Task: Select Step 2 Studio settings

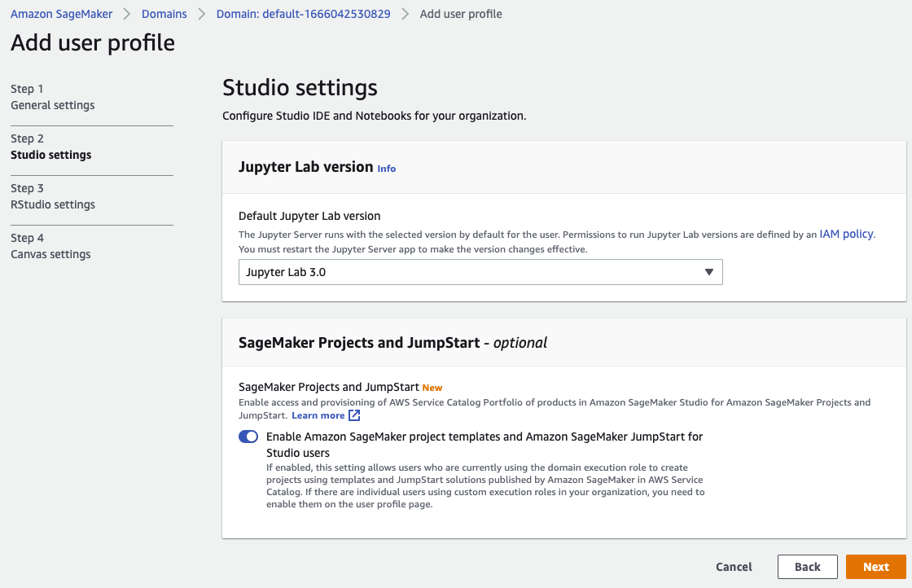Action: tap(51, 147)
